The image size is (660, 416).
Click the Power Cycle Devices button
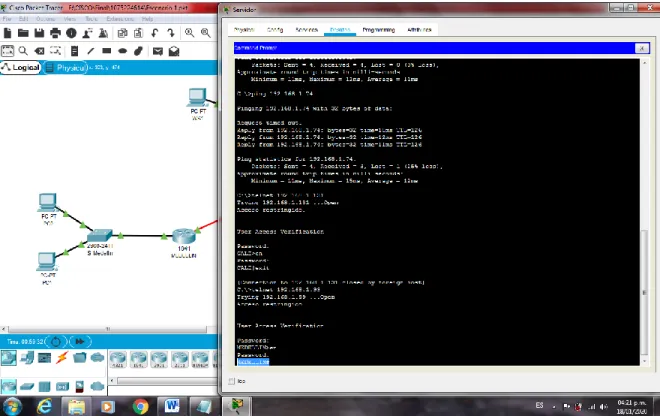click(x=56, y=341)
